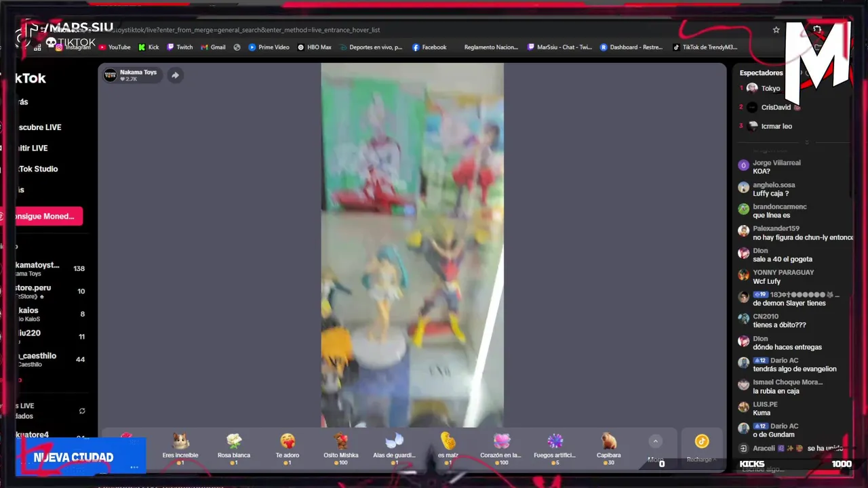
Task: Open the Reglamento Nacion... bookmark
Action: coord(490,47)
